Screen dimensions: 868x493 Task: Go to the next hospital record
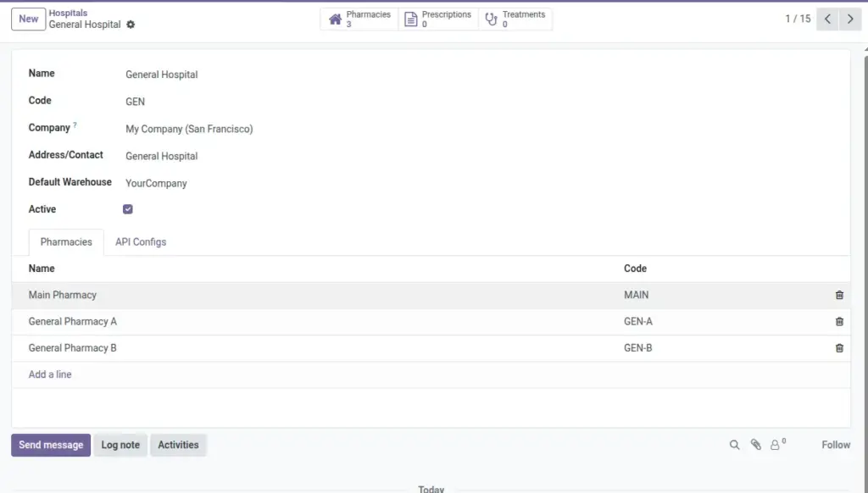(850, 19)
